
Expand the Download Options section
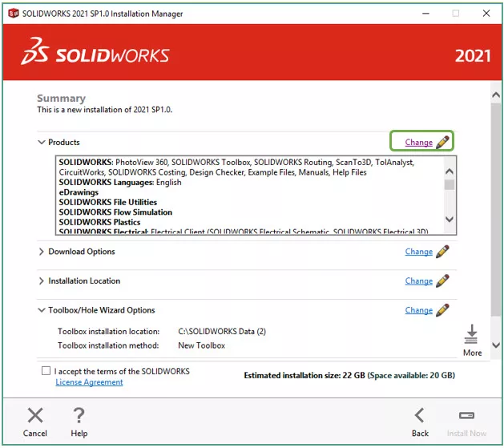point(42,252)
